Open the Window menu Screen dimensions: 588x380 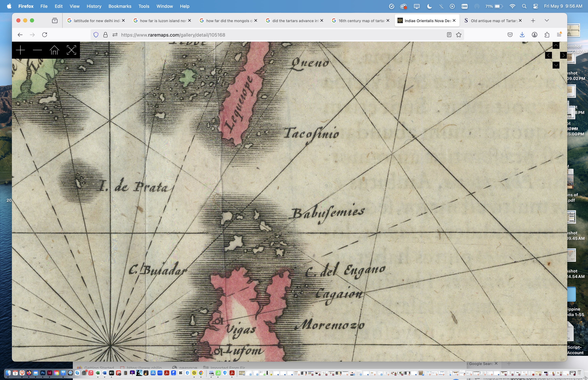click(x=165, y=6)
